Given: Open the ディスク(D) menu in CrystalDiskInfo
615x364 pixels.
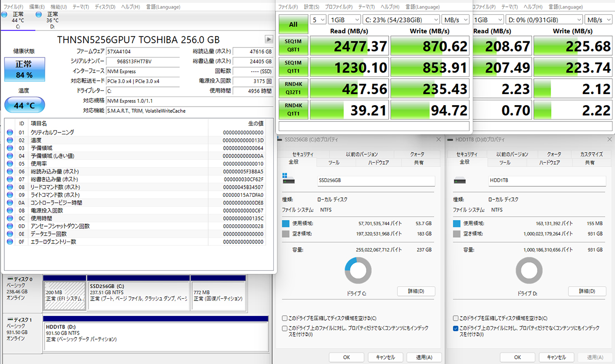Looking at the screenshot, I should point(105,7).
